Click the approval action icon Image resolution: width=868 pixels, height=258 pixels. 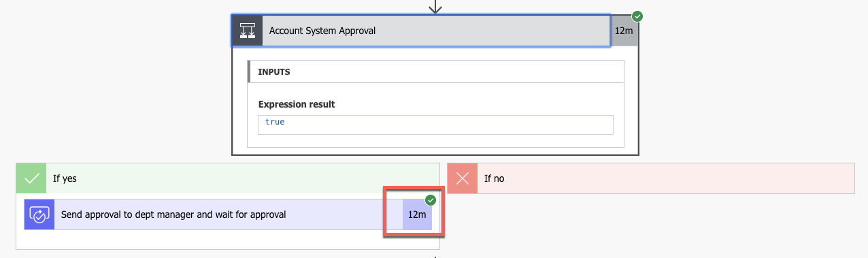click(39, 214)
